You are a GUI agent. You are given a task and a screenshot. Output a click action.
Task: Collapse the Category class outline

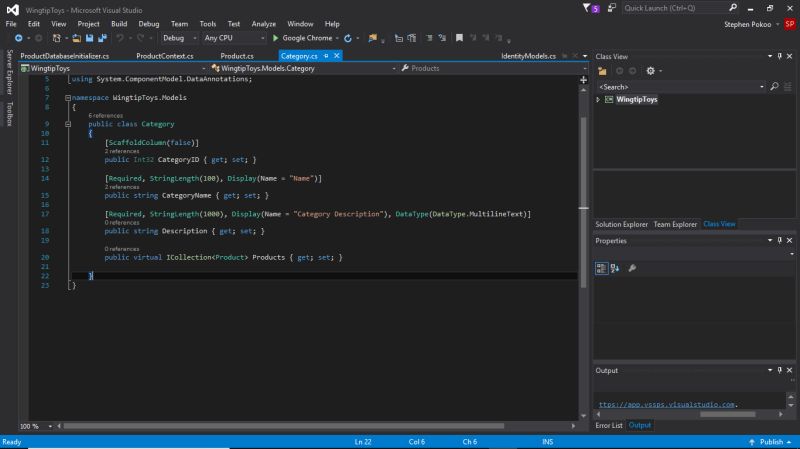coord(68,124)
